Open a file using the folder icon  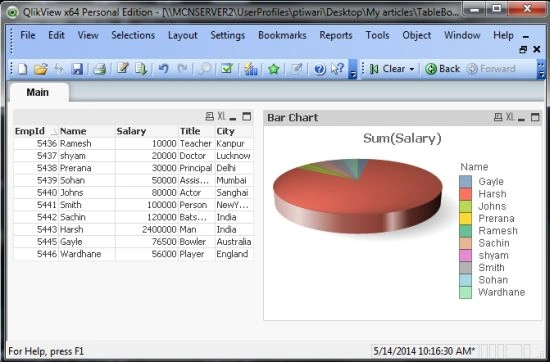tap(41, 69)
